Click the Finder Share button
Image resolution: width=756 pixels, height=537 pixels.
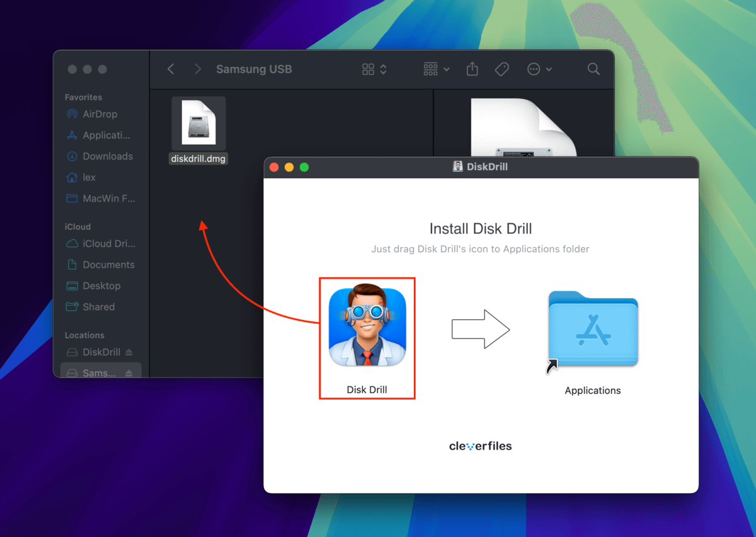coord(472,69)
